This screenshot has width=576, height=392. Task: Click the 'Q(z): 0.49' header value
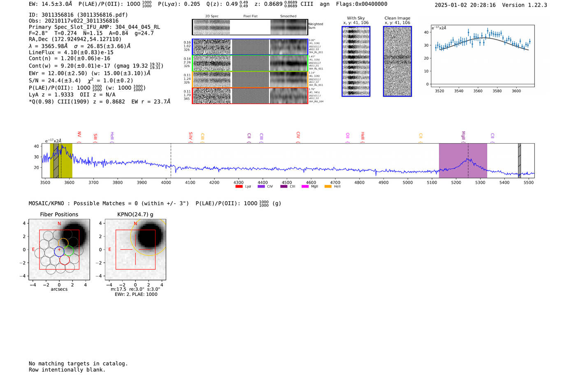[222, 4]
